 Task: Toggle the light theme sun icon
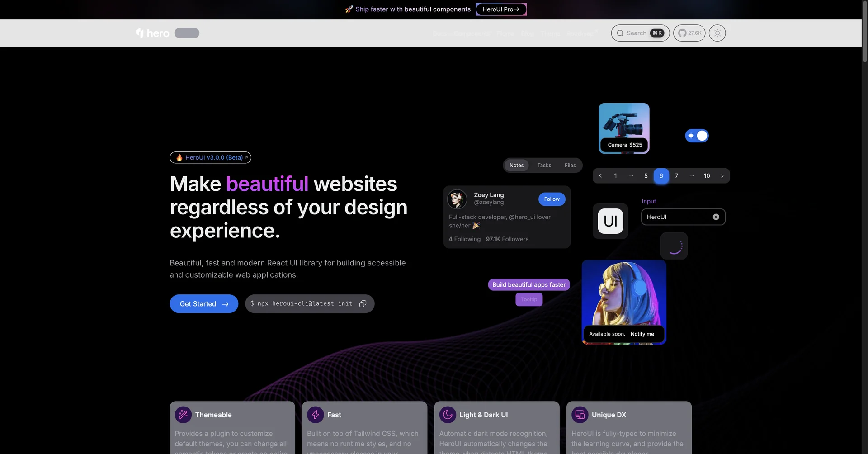tap(717, 33)
